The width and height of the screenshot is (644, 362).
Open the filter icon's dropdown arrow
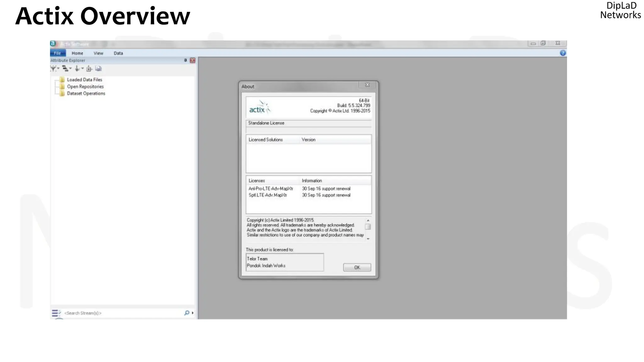(x=58, y=69)
